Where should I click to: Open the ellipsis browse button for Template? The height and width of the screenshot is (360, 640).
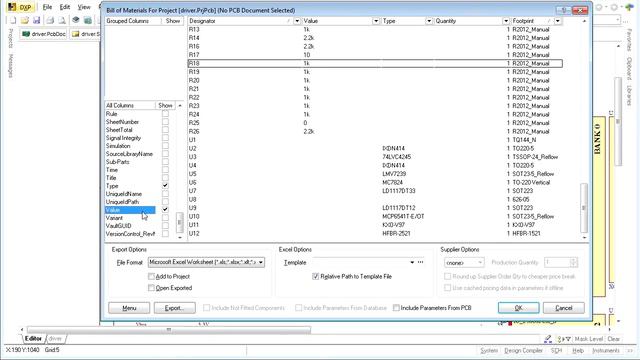(x=420, y=262)
